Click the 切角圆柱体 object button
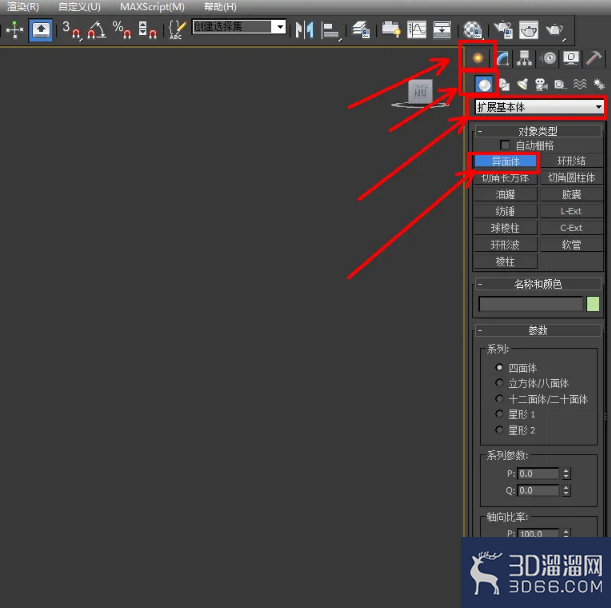The image size is (611, 608). pos(571,178)
